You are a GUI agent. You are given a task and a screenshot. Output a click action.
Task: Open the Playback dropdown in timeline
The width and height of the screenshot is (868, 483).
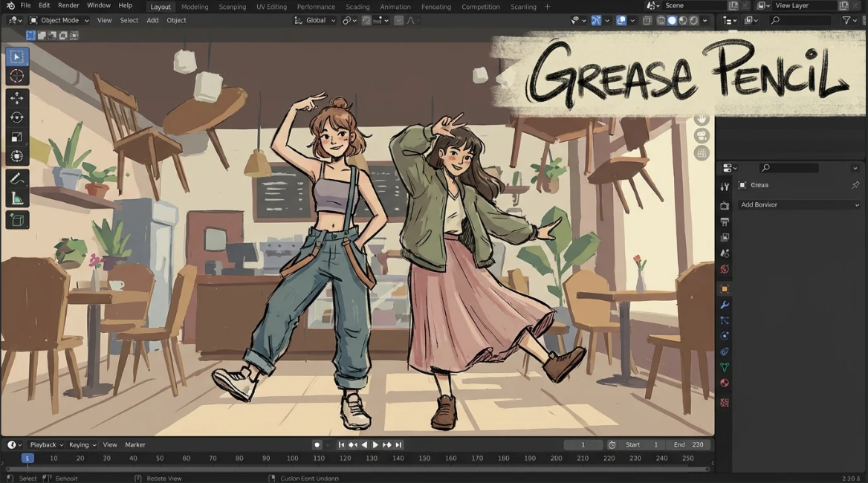pyautogui.click(x=47, y=445)
